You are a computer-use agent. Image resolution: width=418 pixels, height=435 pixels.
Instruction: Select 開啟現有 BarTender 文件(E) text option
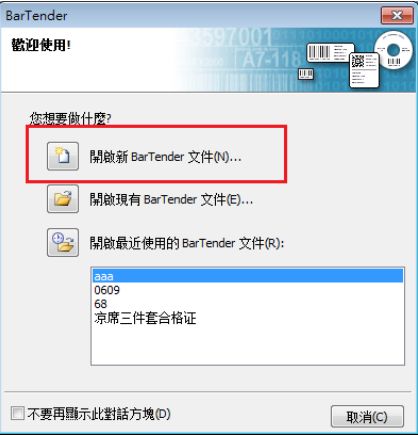point(171,200)
